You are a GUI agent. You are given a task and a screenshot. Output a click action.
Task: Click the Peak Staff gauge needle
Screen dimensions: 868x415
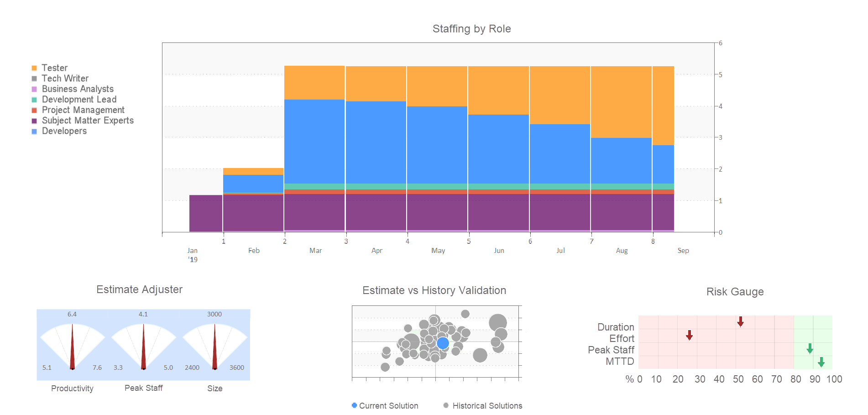(x=143, y=347)
